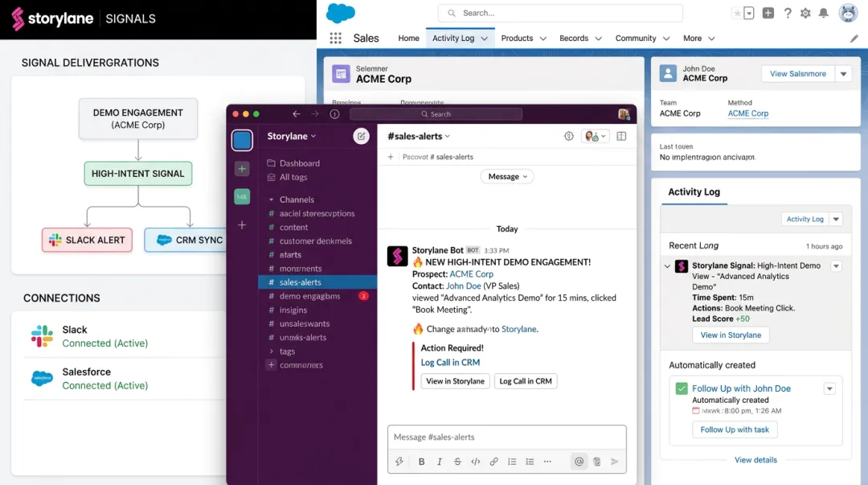Image resolution: width=868 pixels, height=485 pixels.
Task: Open the Salesforce setup gear
Action: (805, 13)
